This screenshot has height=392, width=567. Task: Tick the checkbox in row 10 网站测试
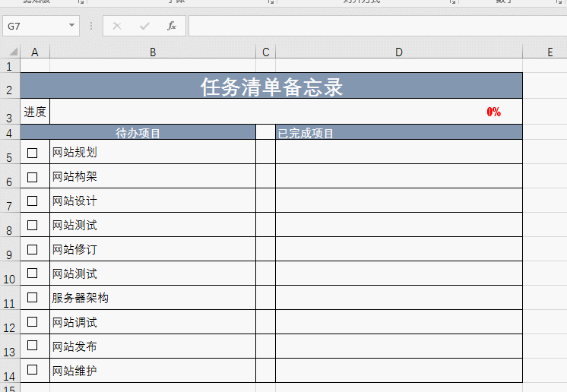pyautogui.click(x=32, y=273)
